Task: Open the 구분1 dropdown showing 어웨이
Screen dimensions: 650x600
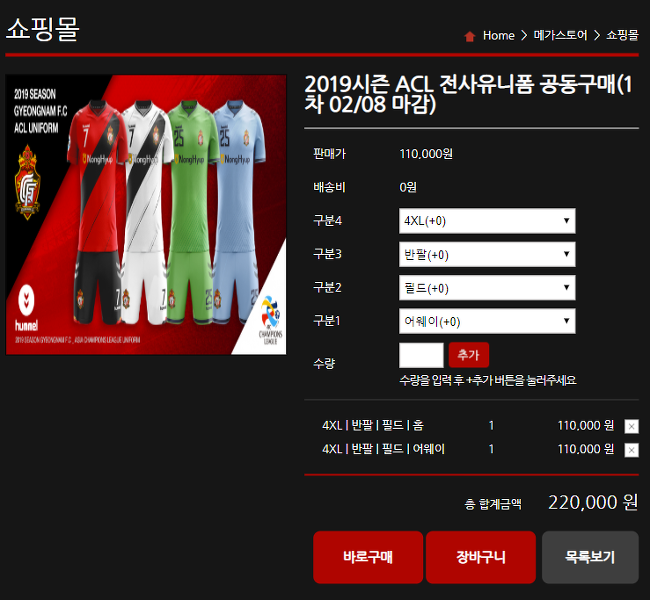Action: (x=487, y=321)
